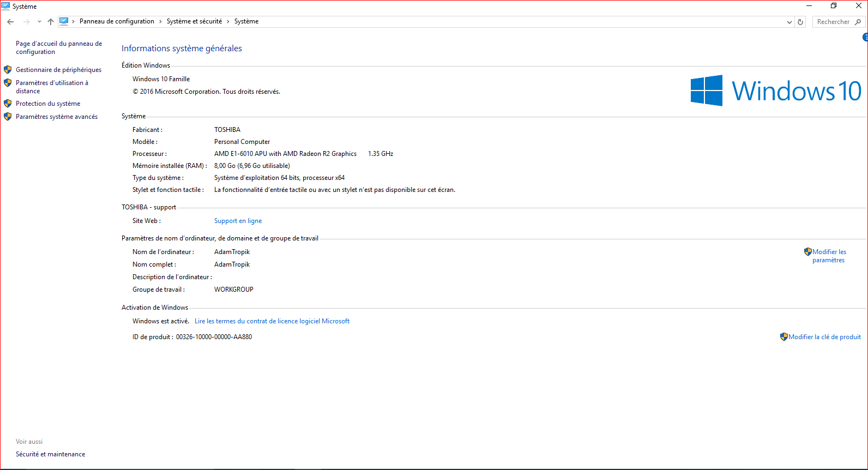Open Support en ligne link

coord(238,221)
